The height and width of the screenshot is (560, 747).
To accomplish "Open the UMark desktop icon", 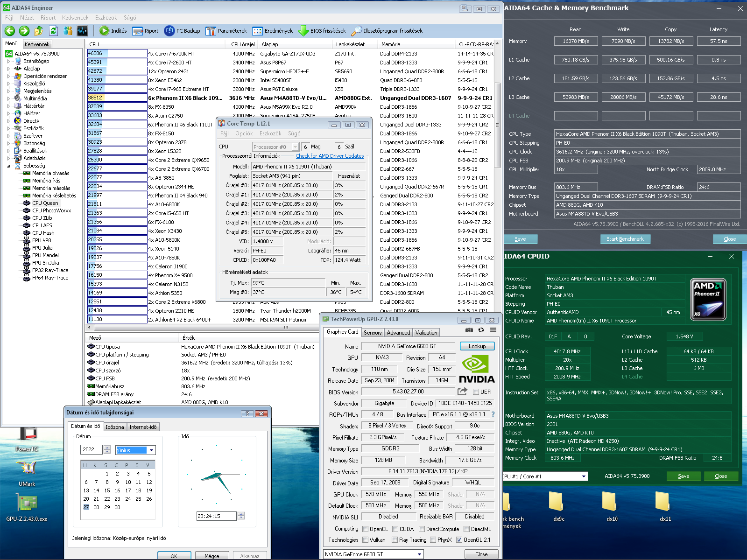I will tap(27, 474).
